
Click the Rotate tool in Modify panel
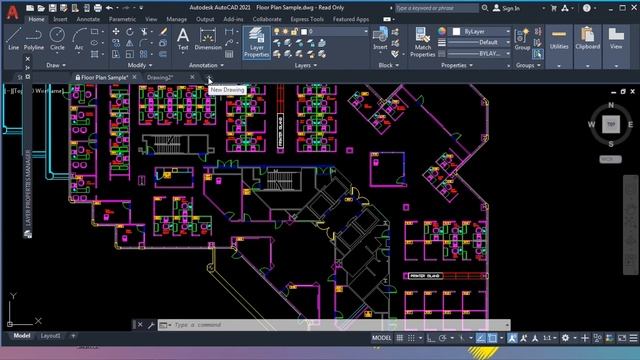[130, 32]
